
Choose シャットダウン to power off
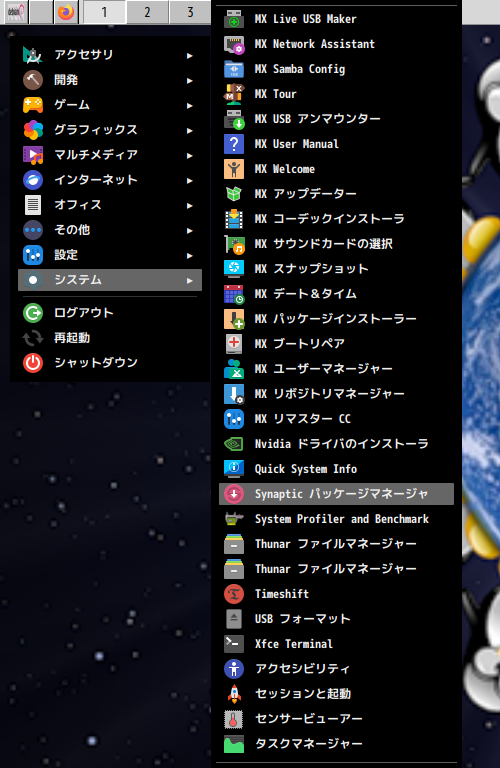(110, 362)
